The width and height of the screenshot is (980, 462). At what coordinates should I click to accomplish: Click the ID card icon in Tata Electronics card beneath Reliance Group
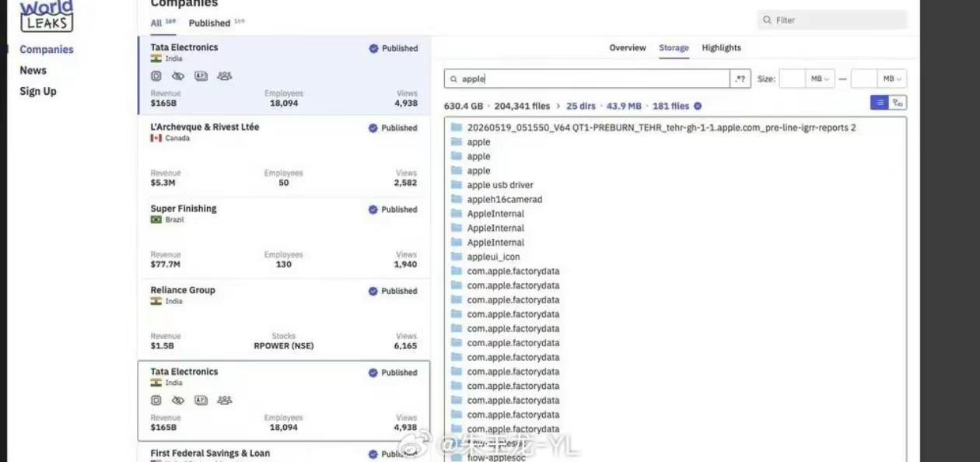[x=201, y=401]
